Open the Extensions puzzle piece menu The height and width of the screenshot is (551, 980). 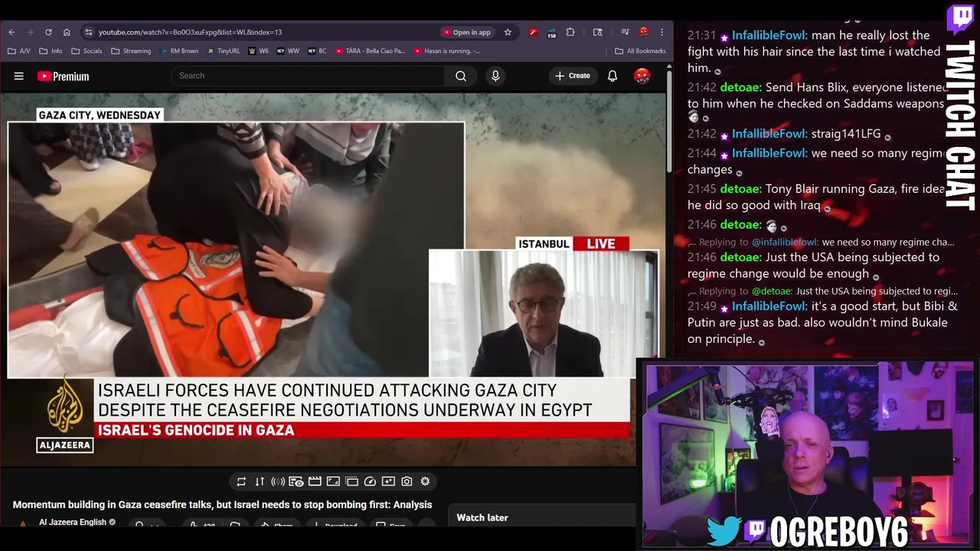[570, 32]
